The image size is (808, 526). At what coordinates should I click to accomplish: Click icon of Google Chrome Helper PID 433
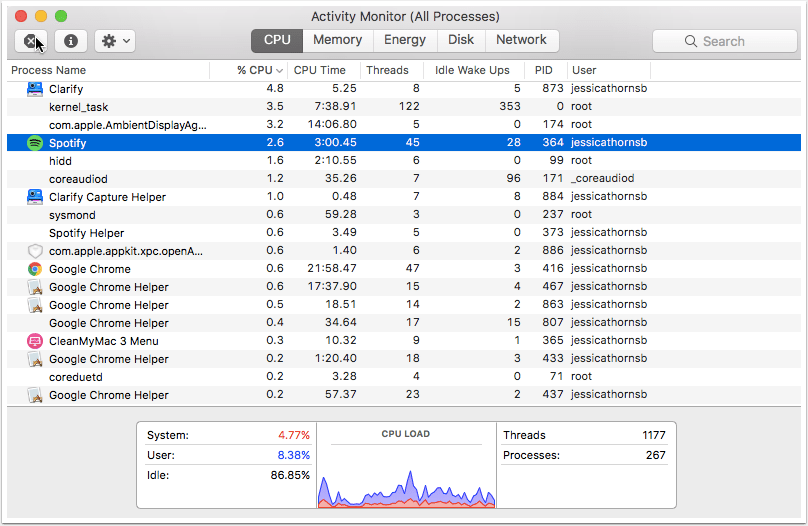35,359
